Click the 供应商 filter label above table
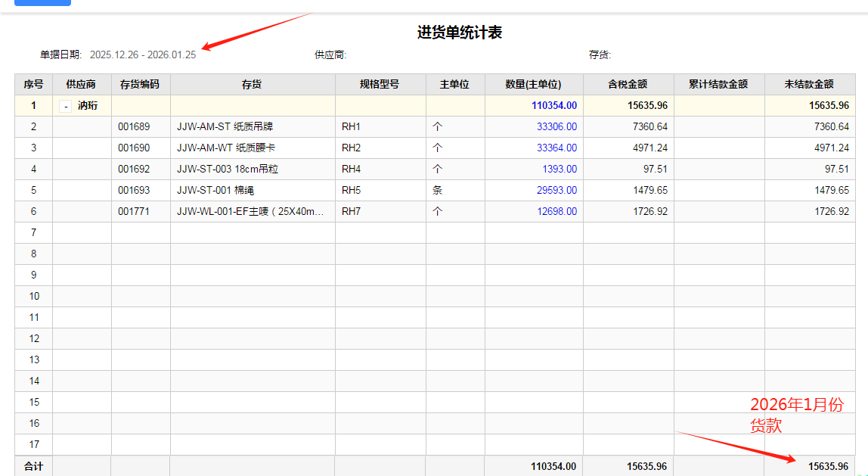 pyautogui.click(x=330, y=55)
